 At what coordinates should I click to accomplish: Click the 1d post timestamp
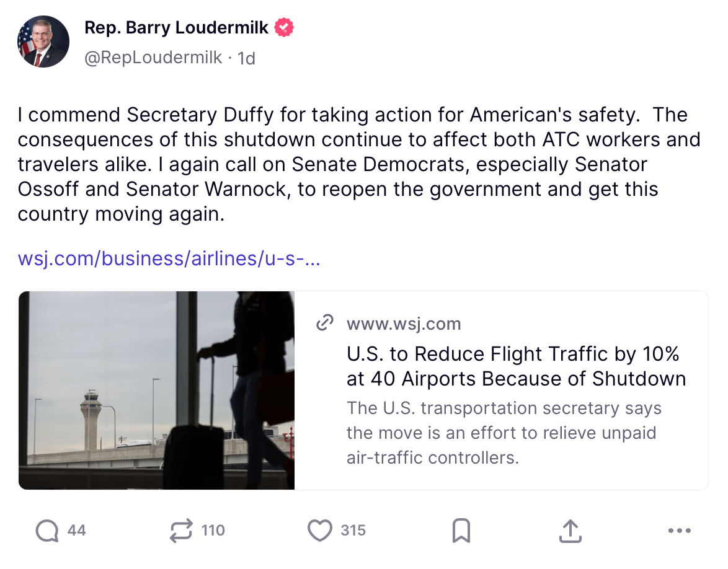click(247, 58)
